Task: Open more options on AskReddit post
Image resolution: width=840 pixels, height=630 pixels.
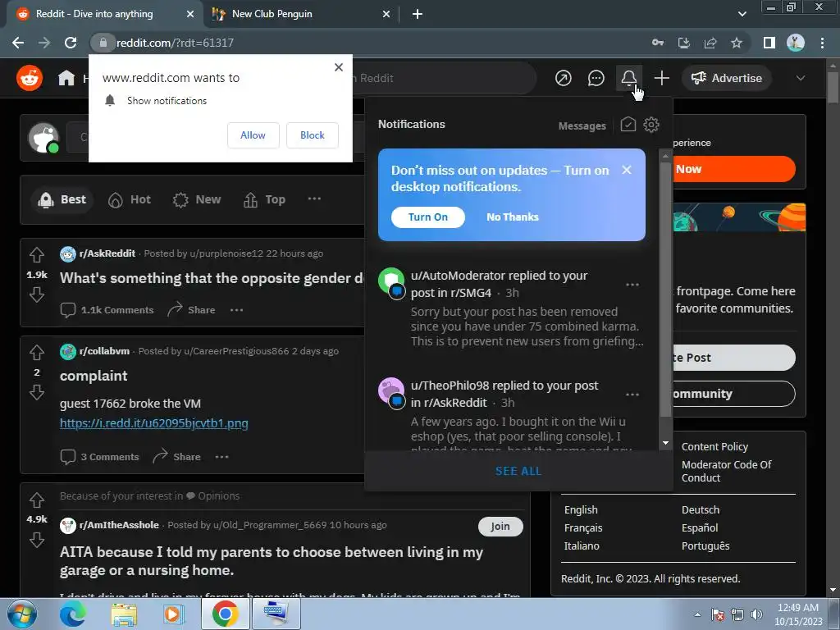Action: point(237,309)
